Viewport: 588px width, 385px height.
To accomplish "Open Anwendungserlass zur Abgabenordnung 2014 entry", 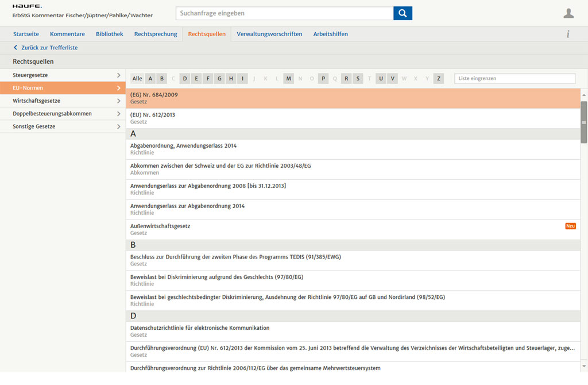I will click(x=353, y=209).
